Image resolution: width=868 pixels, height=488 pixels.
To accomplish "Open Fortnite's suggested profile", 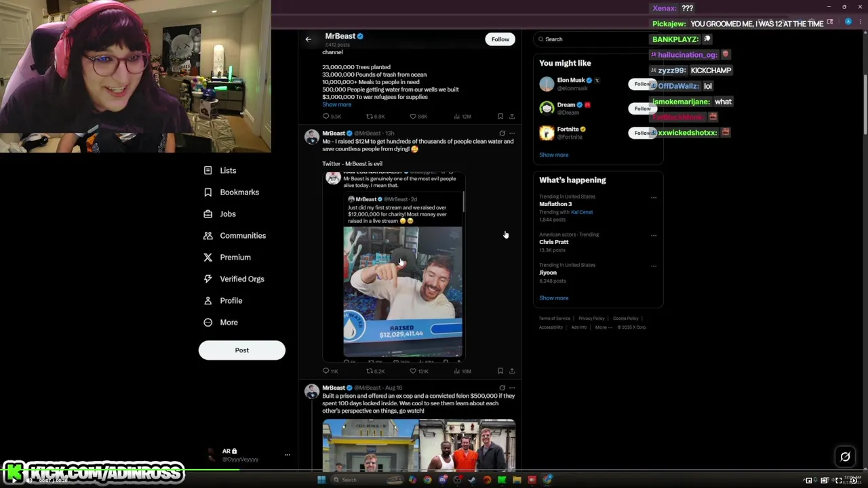I will tap(568, 129).
